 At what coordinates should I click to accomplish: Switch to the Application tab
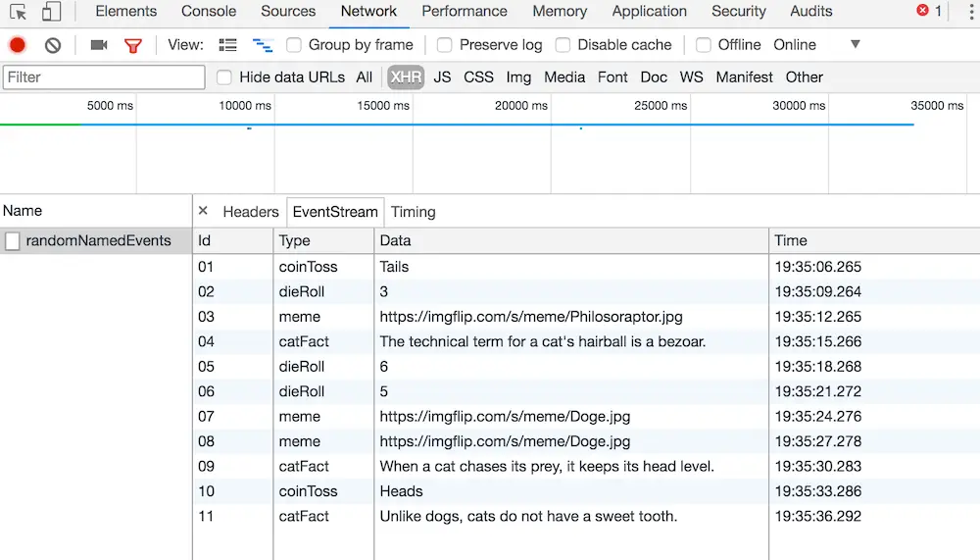pyautogui.click(x=650, y=11)
